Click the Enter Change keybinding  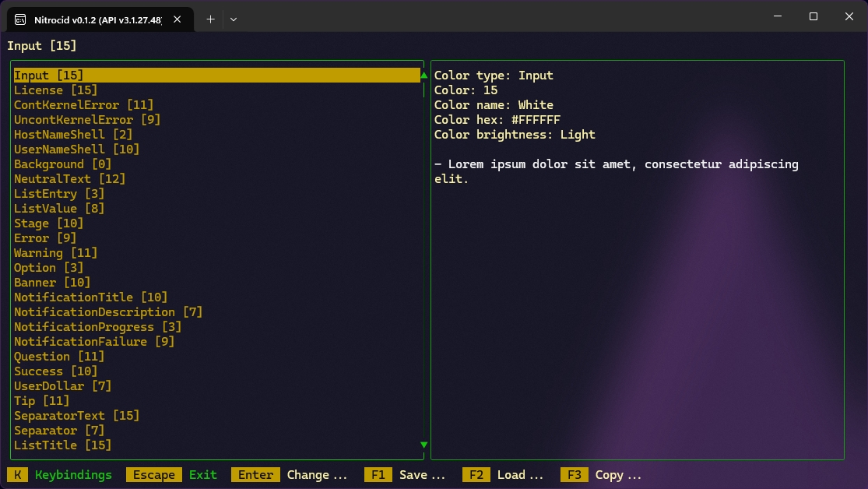(x=290, y=474)
